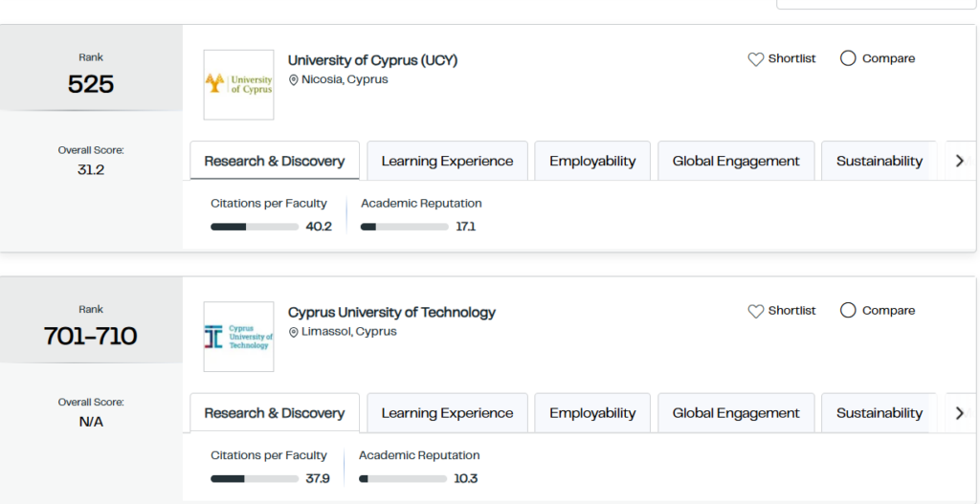Click the rank number 525
The width and height of the screenshot is (980, 504).
(91, 84)
